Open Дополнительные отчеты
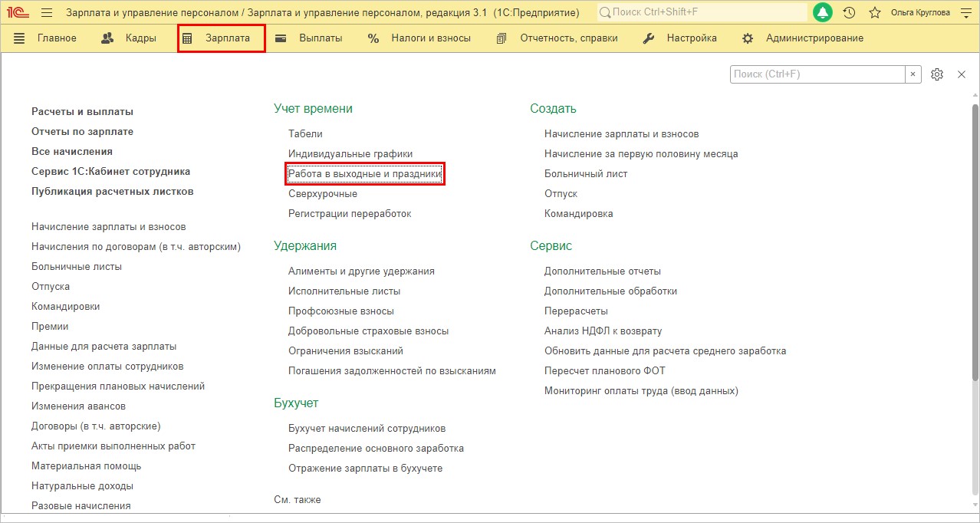The width and height of the screenshot is (980, 523). pos(603,271)
